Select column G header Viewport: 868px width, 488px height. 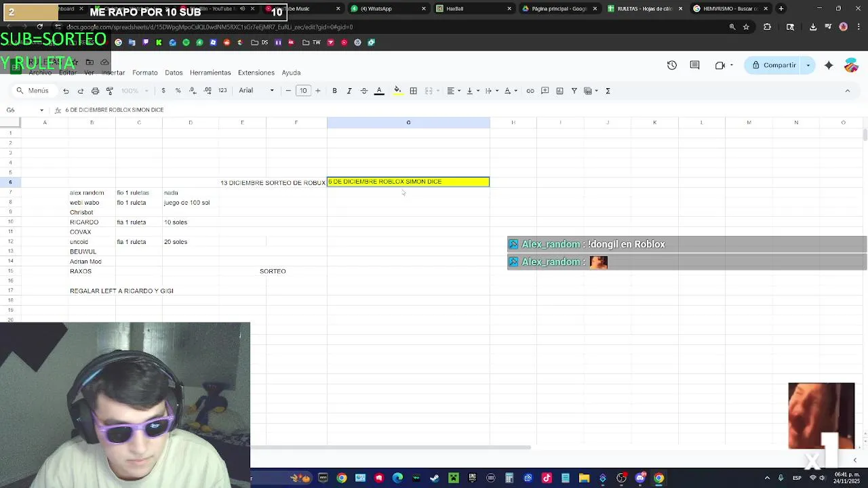pyautogui.click(x=408, y=122)
